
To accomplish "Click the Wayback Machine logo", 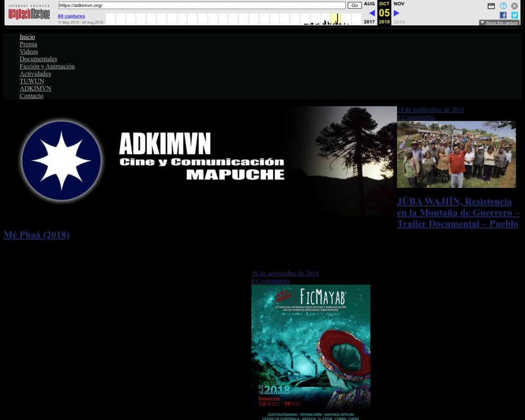I will click(x=29, y=12).
